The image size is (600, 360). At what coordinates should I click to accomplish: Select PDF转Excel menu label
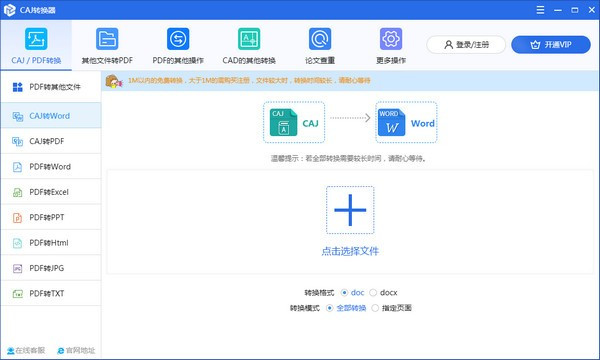pyautogui.click(x=49, y=192)
